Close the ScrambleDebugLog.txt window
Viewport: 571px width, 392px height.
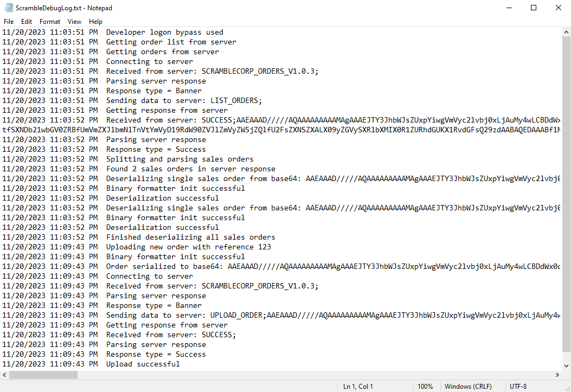pos(558,8)
